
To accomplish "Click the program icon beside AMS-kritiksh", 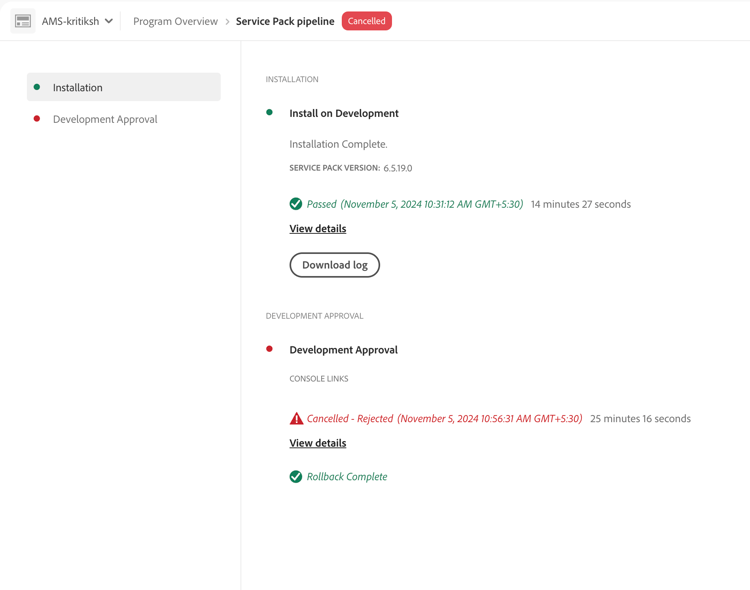I will 23,21.
